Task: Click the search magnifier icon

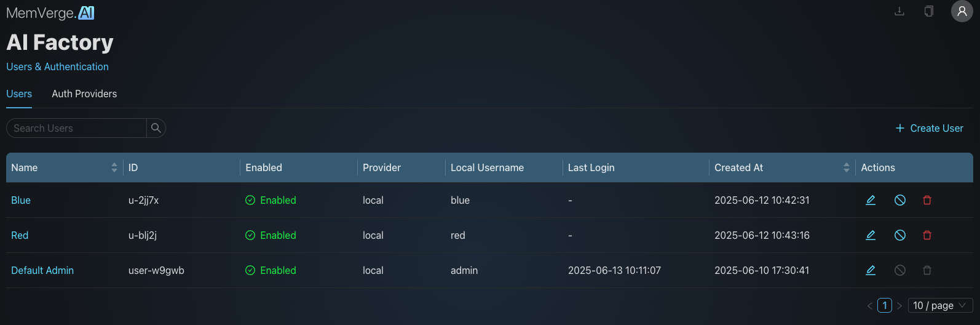Action: tap(156, 128)
